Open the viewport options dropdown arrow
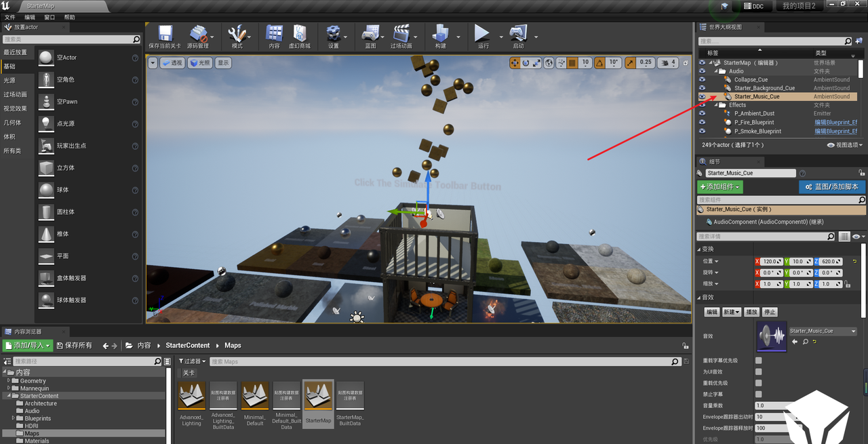Viewport: 868px width, 444px height. click(x=153, y=62)
